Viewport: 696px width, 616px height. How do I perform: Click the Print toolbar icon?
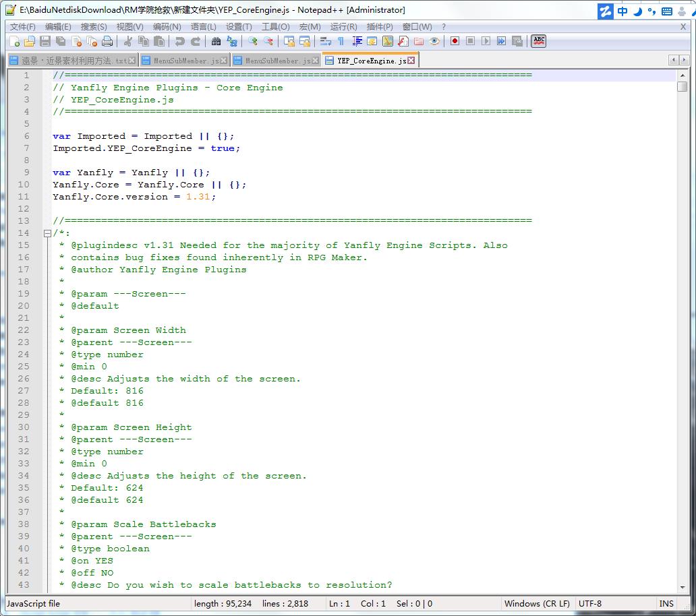pos(107,41)
